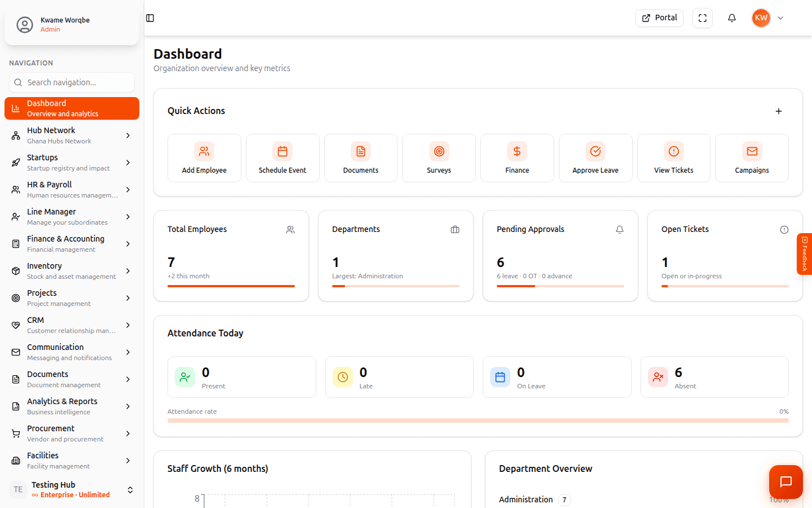Select the Approve Leave quick action

595,158
